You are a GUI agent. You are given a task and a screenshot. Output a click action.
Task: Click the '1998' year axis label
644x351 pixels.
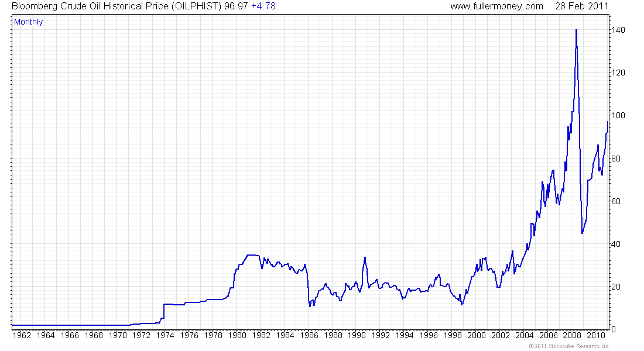[x=453, y=335]
